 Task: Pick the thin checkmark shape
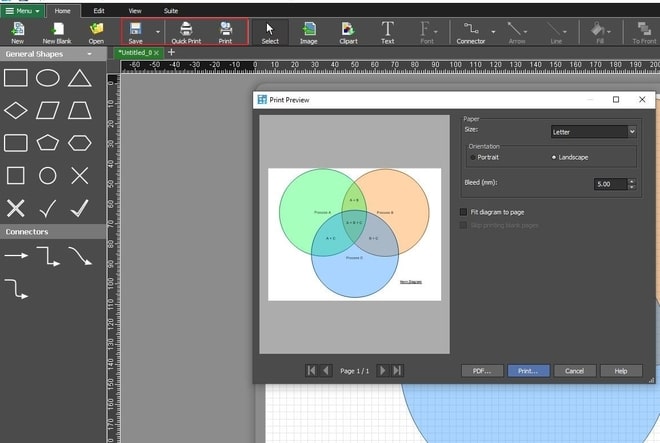click(48, 208)
